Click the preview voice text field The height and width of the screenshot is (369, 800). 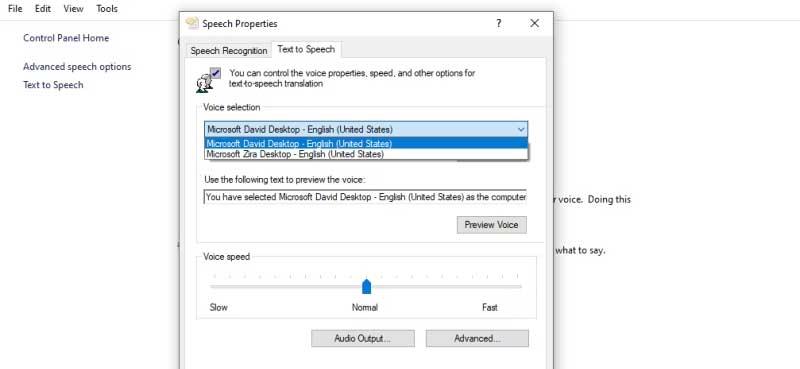coord(365,197)
